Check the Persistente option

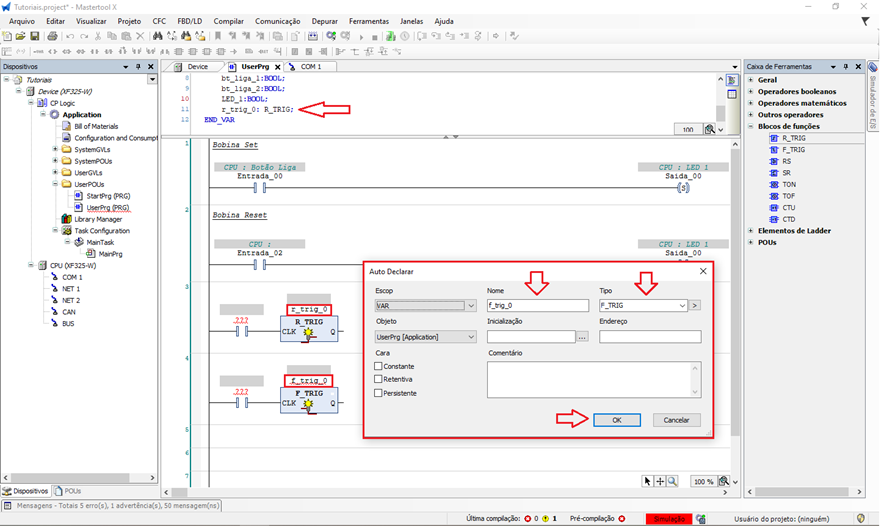coord(378,393)
